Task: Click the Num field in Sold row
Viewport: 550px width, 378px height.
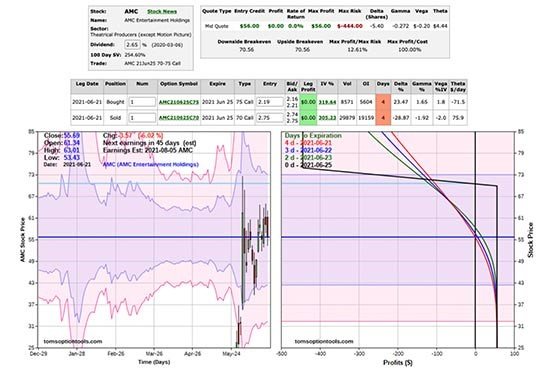Action: [x=142, y=118]
